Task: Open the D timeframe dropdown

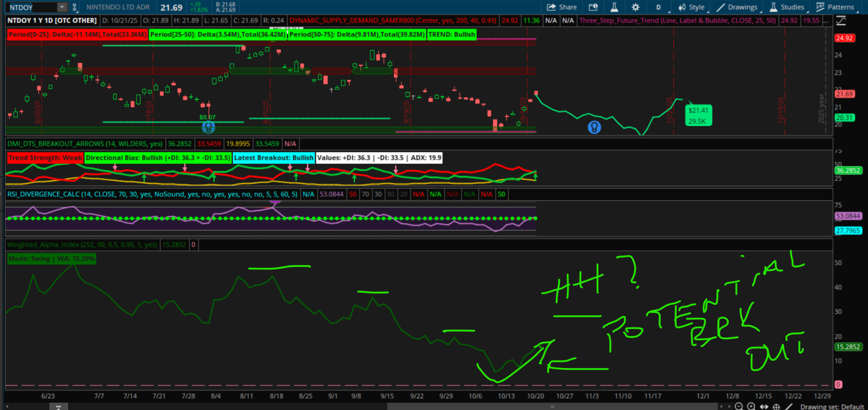Action: (x=658, y=7)
